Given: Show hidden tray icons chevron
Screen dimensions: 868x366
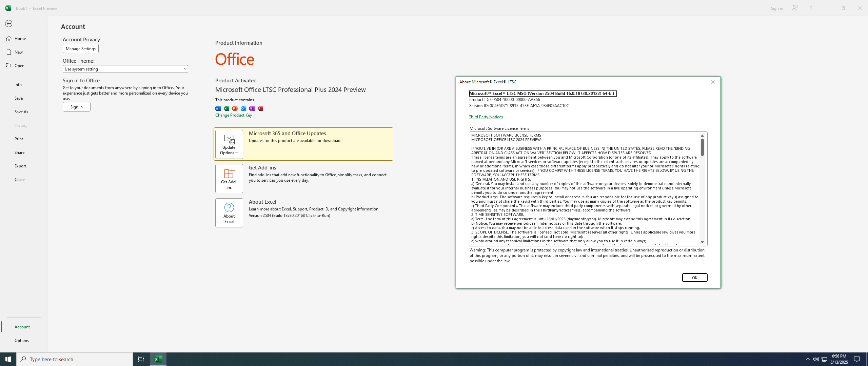Looking at the screenshot, I should 808,359.
